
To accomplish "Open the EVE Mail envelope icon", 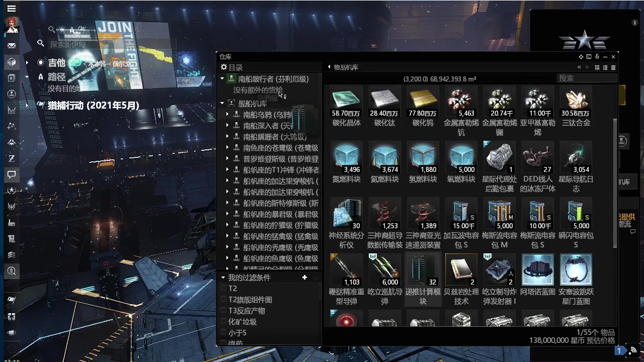I will [x=11, y=46].
